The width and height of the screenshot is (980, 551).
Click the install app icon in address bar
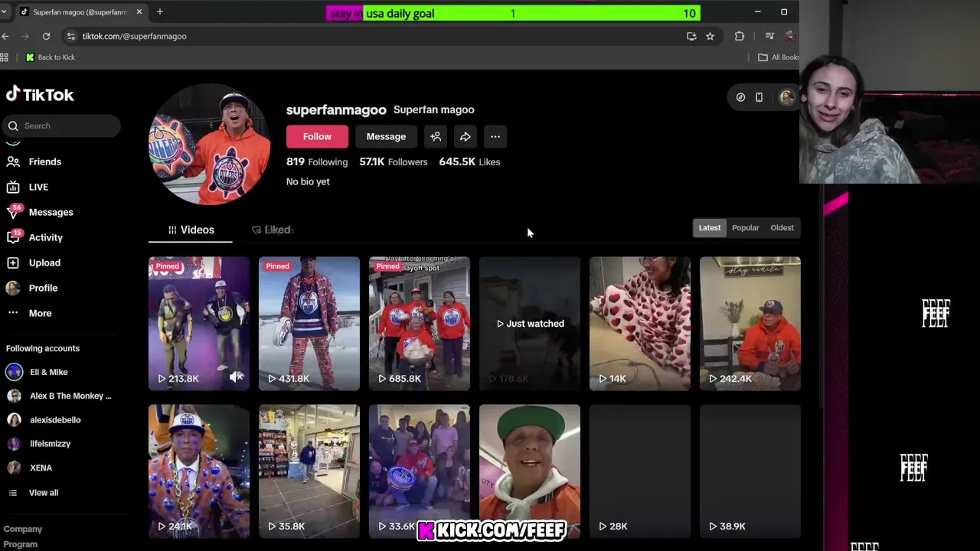(x=691, y=36)
